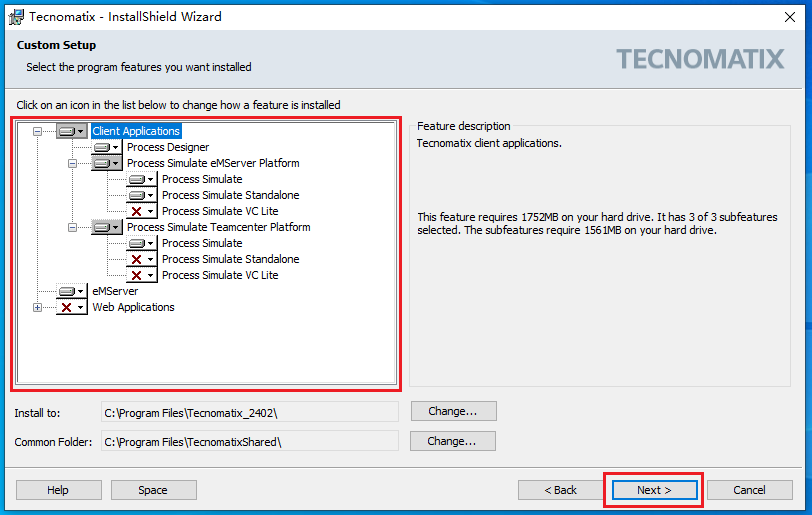812x515 pixels.
Task: Click the Web Applications red X icon
Action: pos(67,307)
